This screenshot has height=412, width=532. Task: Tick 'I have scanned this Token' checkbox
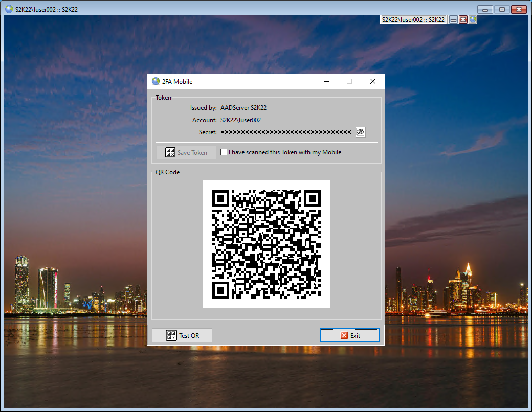[x=224, y=152]
